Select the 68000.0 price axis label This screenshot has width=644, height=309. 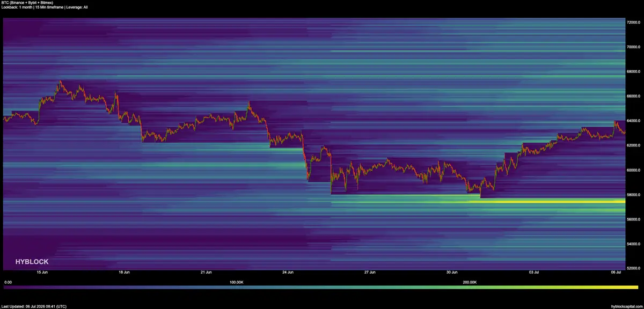(634, 72)
